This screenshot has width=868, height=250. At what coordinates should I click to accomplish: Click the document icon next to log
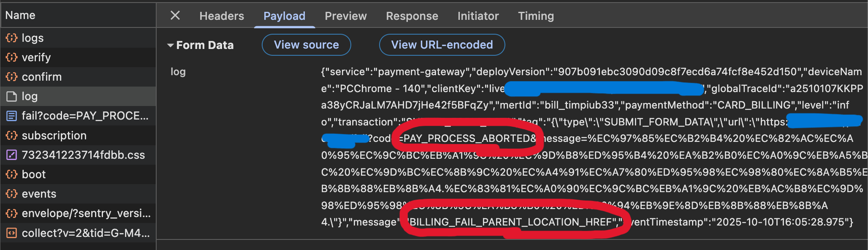click(11, 96)
